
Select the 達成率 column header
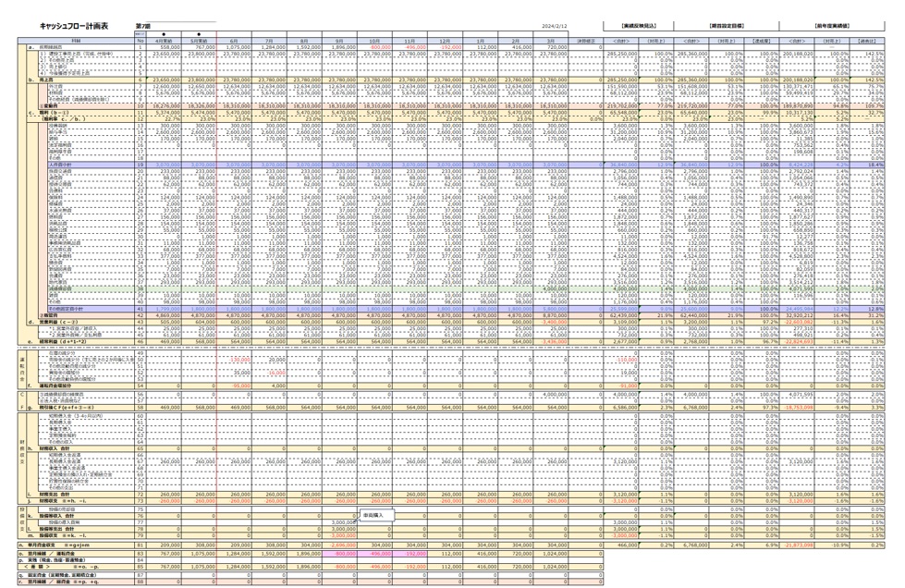(x=761, y=41)
